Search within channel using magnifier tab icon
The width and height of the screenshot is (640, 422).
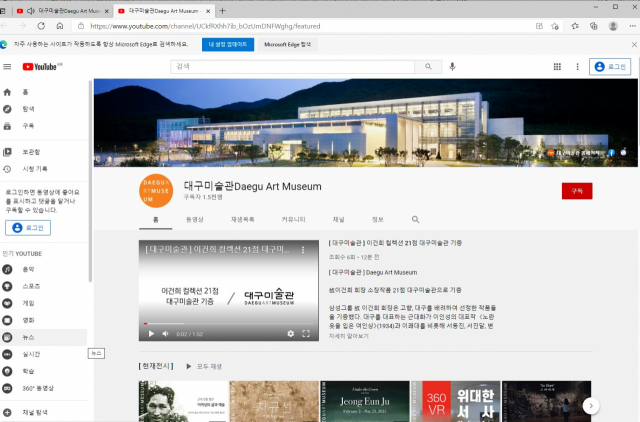point(416,220)
